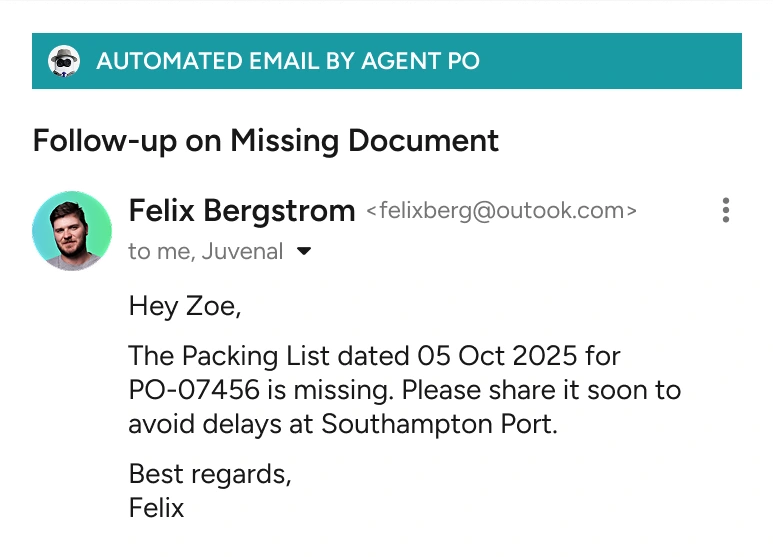773x557 pixels.
Task: Click Felix Bergstrom's profile photo
Action: (x=72, y=231)
